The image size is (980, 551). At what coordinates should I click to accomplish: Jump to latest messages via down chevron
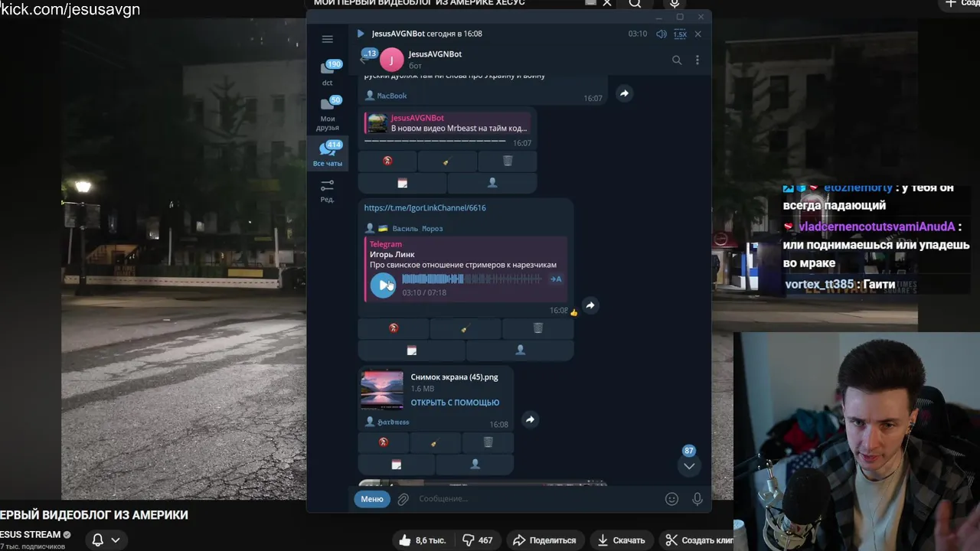[x=689, y=466]
